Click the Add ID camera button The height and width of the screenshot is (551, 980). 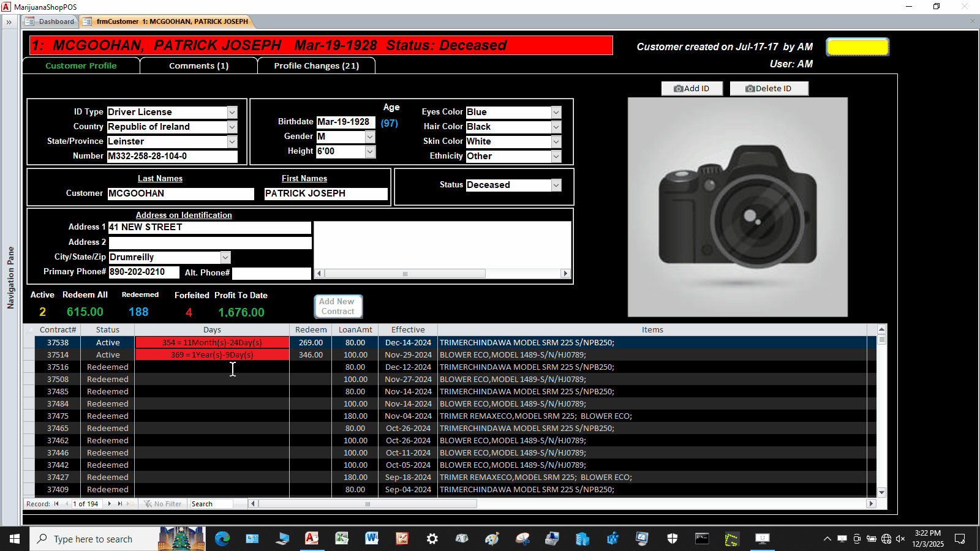coord(692,89)
